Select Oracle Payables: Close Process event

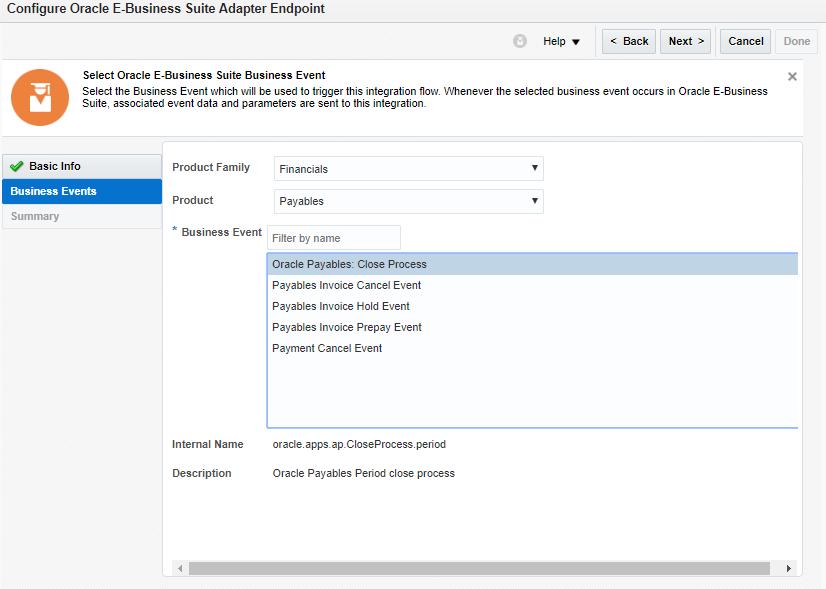tap(349, 265)
